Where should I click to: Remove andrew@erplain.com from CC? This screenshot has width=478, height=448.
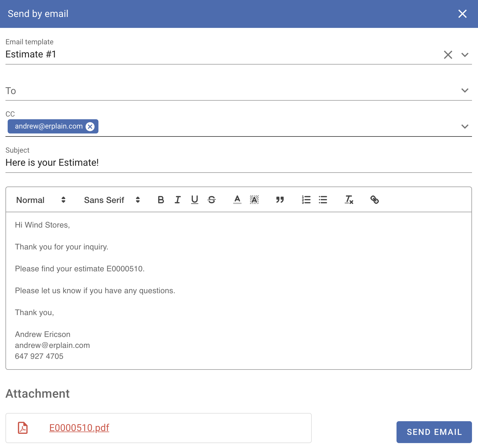(x=90, y=126)
